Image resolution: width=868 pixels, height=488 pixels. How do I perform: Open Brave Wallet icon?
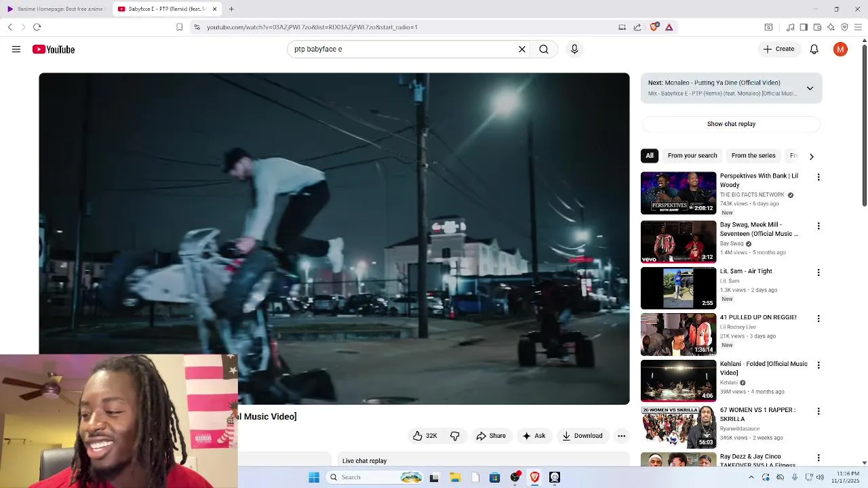coord(817,27)
